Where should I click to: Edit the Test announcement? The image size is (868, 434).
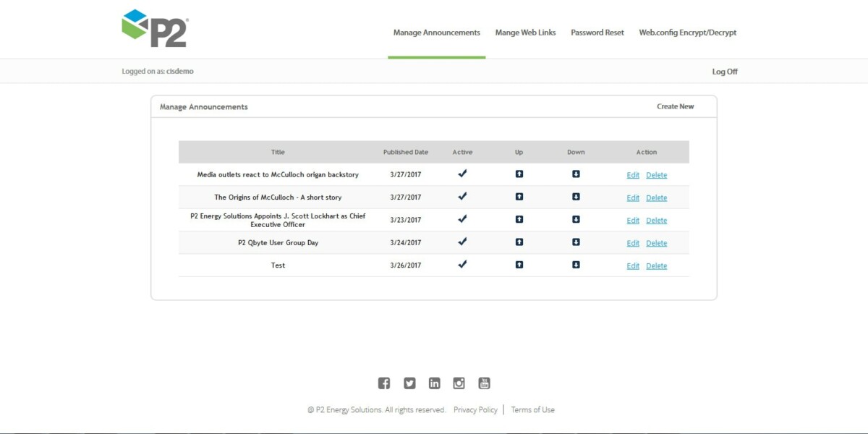click(x=632, y=265)
